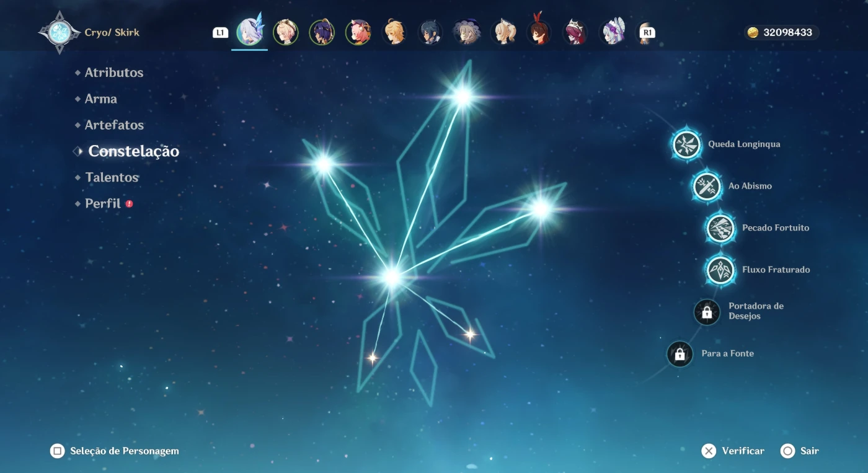
Task: Click the X Verificar button icon
Action: coord(709,451)
